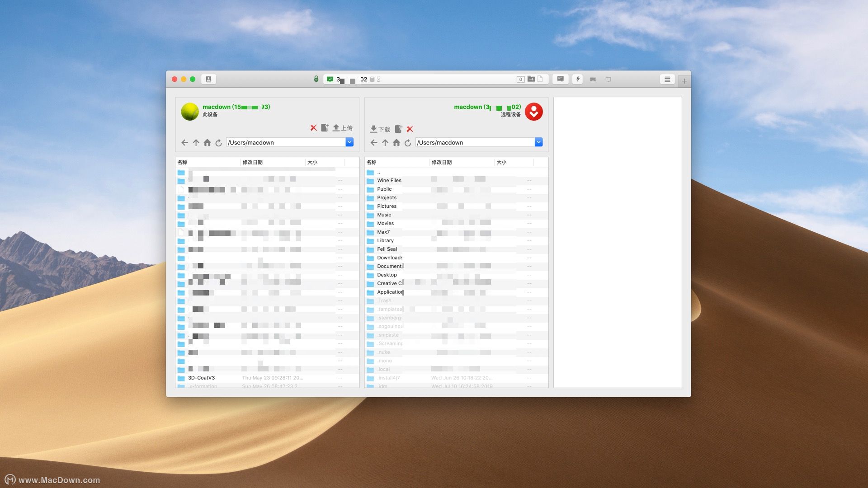Sort the local list by 修改日期 column
Image resolution: width=868 pixels, height=488 pixels.
[273, 162]
